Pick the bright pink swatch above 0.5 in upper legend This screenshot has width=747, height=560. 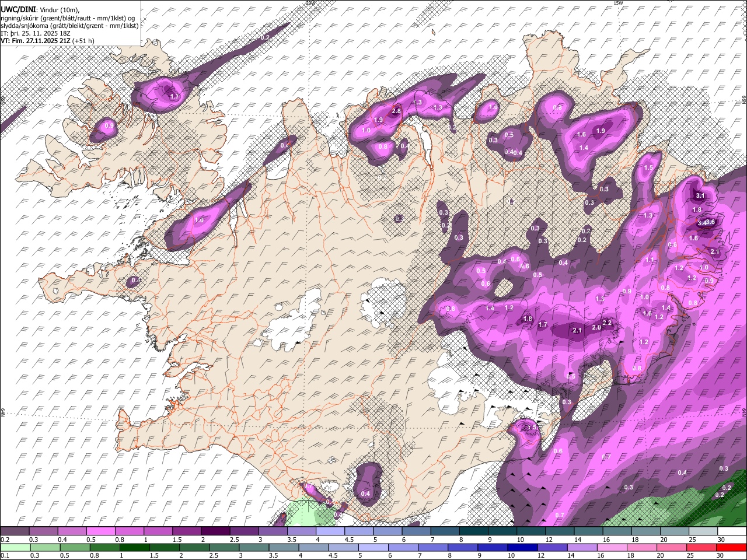point(102,531)
